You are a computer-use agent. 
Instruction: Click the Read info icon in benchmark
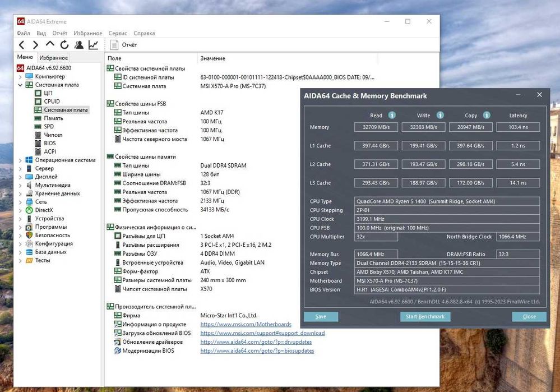point(392,115)
